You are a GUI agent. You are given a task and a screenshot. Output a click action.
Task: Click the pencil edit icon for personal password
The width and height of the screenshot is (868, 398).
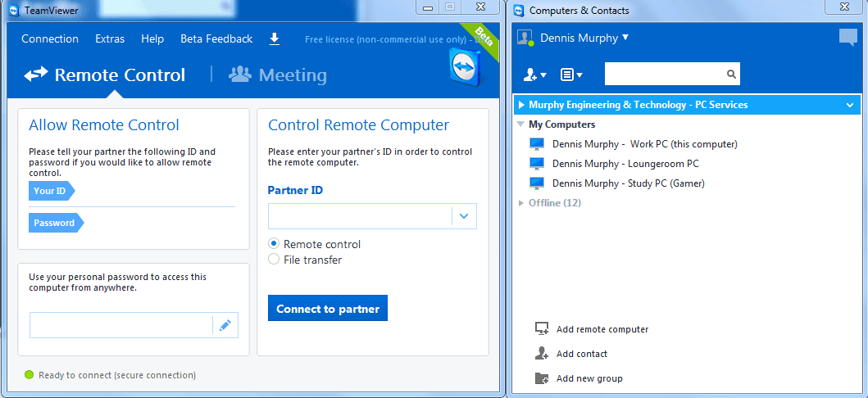[225, 325]
